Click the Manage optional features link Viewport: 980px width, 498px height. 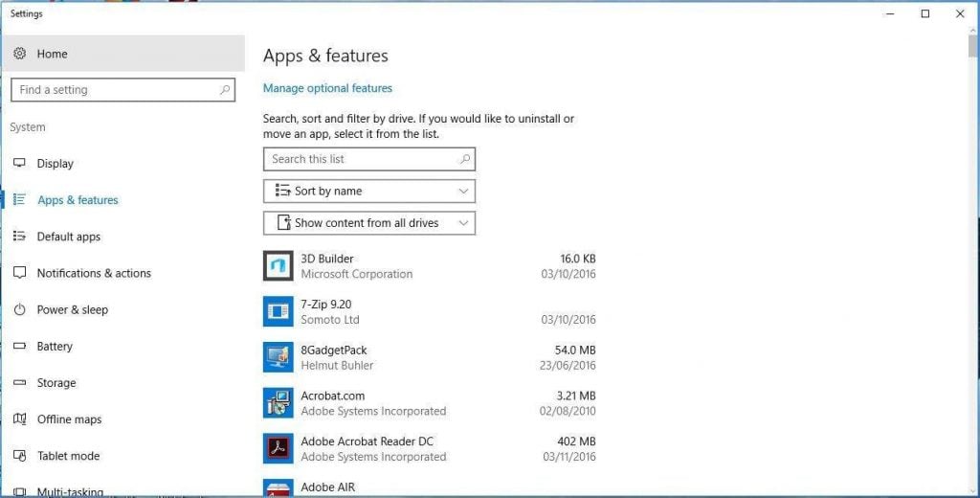pos(327,88)
